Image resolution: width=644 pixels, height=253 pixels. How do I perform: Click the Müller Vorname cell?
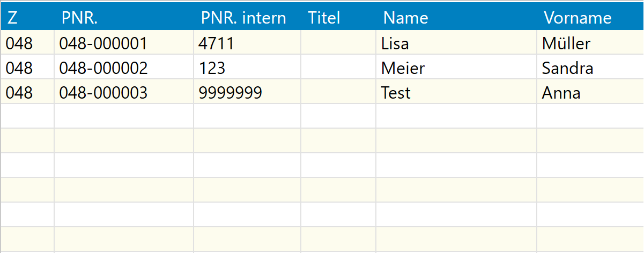tap(590, 43)
